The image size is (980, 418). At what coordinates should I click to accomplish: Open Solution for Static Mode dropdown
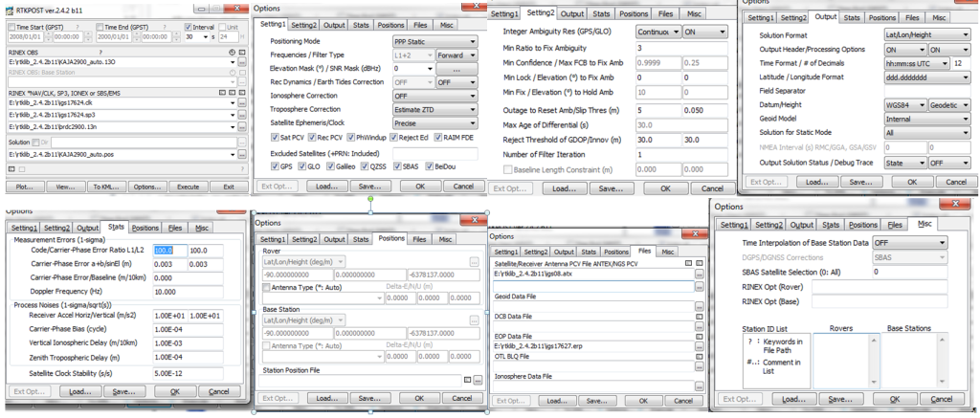click(x=926, y=132)
